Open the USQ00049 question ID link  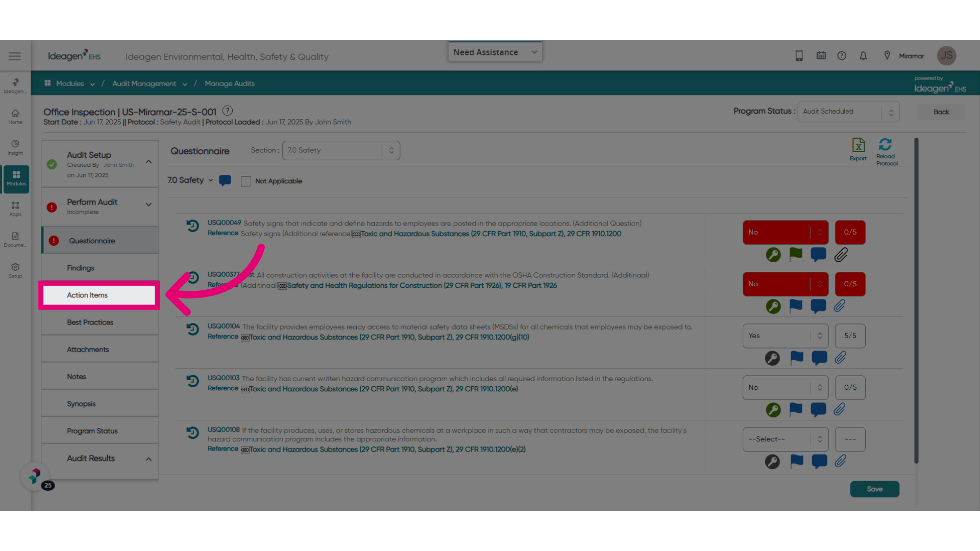pyautogui.click(x=224, y=223)
